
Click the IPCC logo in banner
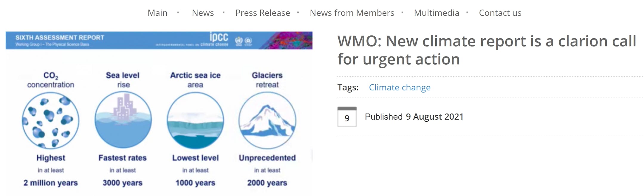tap(219, 37)
